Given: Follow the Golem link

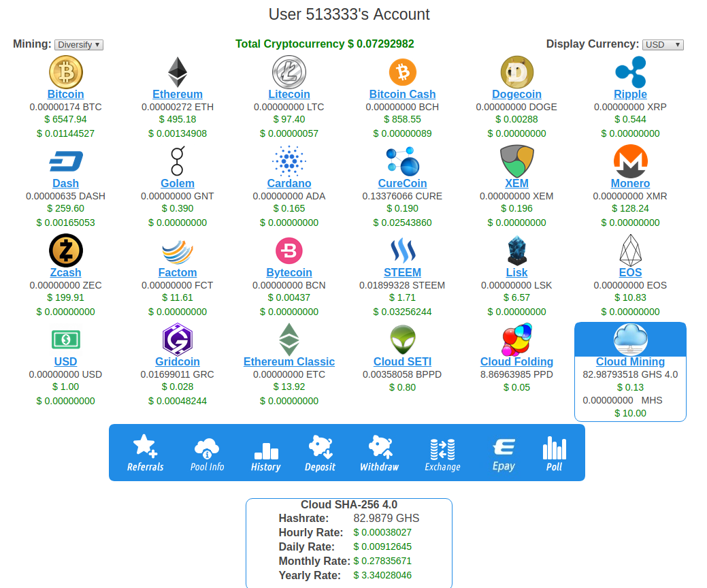Looking at the screenshot, I should 178,184.
